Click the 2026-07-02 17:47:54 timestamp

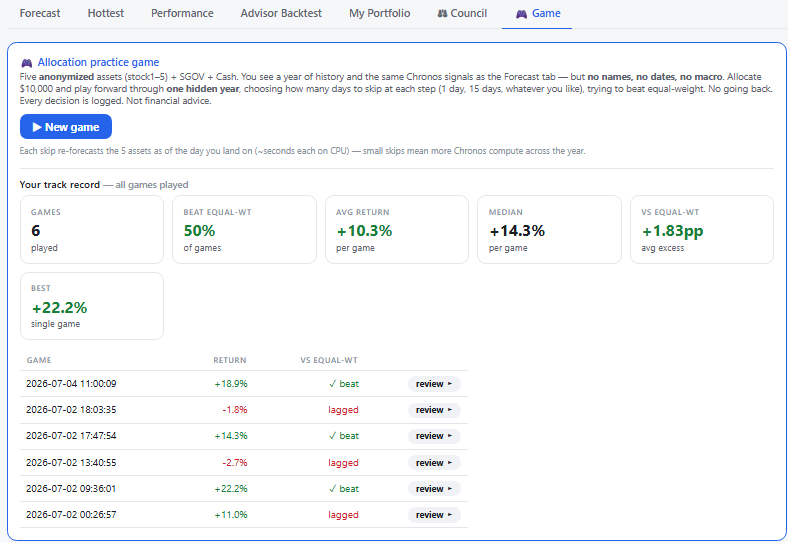click(71, 436)
